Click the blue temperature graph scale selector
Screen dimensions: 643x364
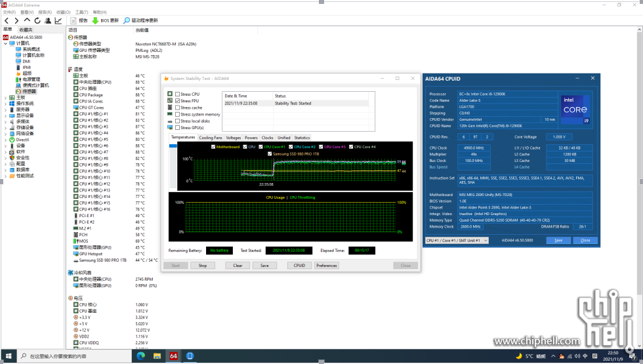(x=173, y=146)
